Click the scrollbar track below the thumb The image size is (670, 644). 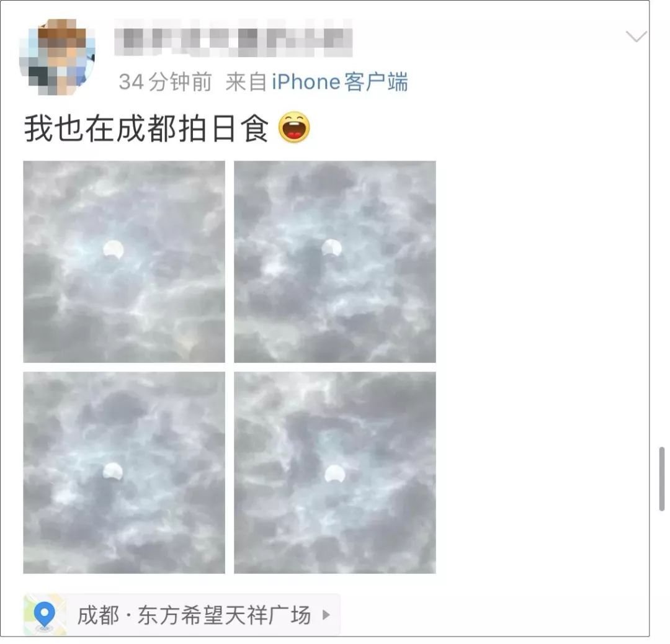click(661, 575)
